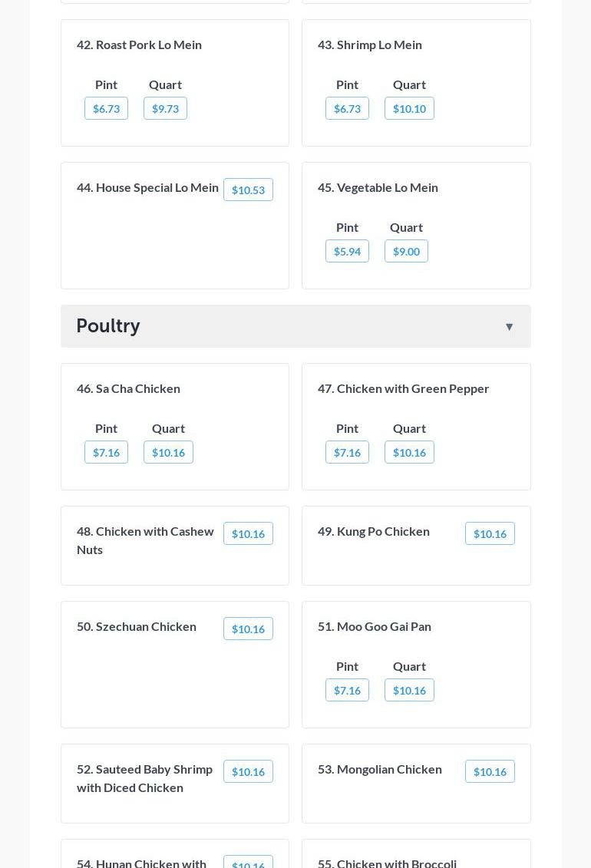The image size is (591, 868).
Task: Add Kung Po Chicken price button
Action: (490, 533)
